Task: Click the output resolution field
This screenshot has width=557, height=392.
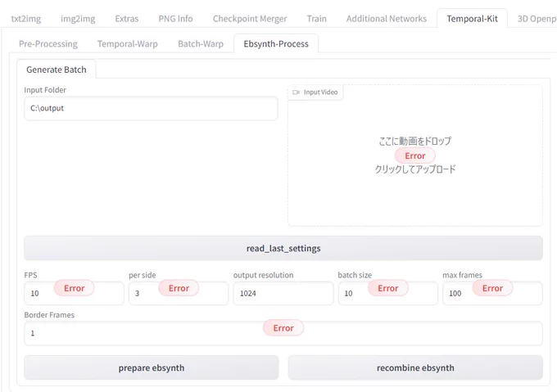Action: 283,293
